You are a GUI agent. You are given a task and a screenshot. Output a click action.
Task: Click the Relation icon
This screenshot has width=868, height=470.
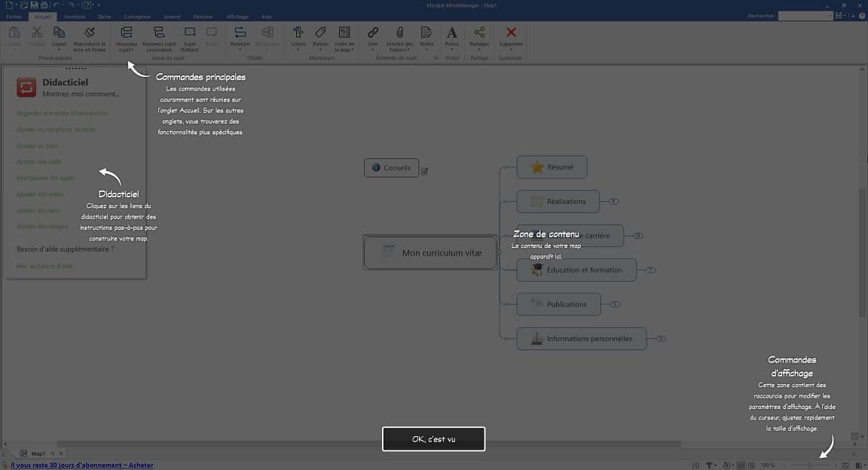click(x=240, y=32)
